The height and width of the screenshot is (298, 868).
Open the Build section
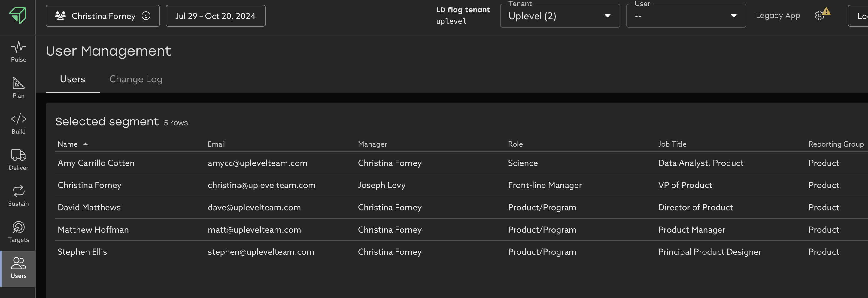click(x=18, y=124)
